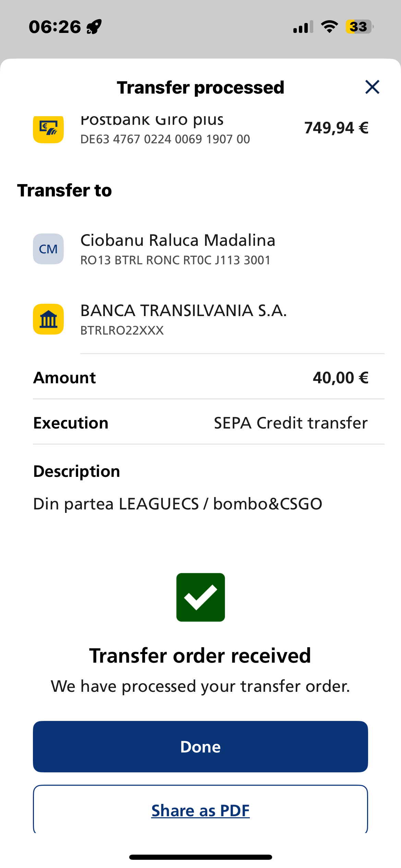This screenshot has height=868, width=401.
Task: Close the Transfer processed sheet
Action: (372, 87)
